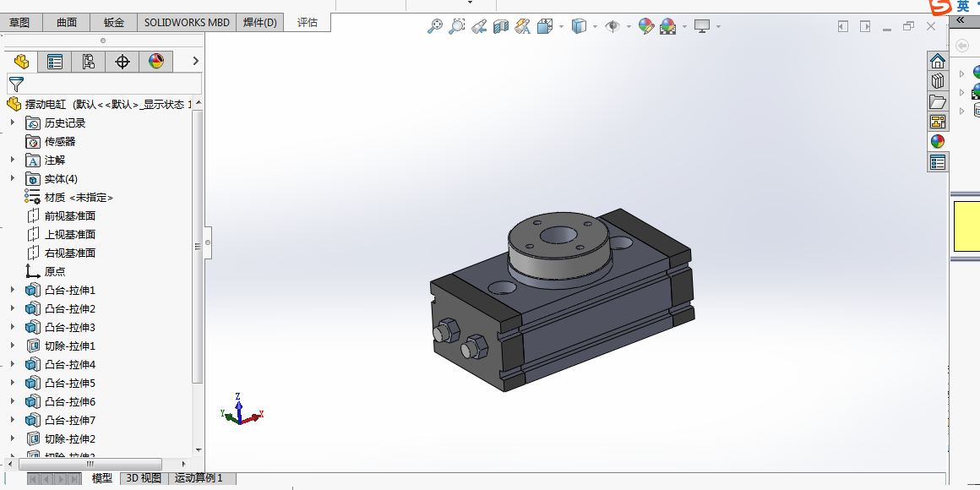Click the feature tree horizontal scrollbar
Screen dimensions: 980x490
click(90, 465)
